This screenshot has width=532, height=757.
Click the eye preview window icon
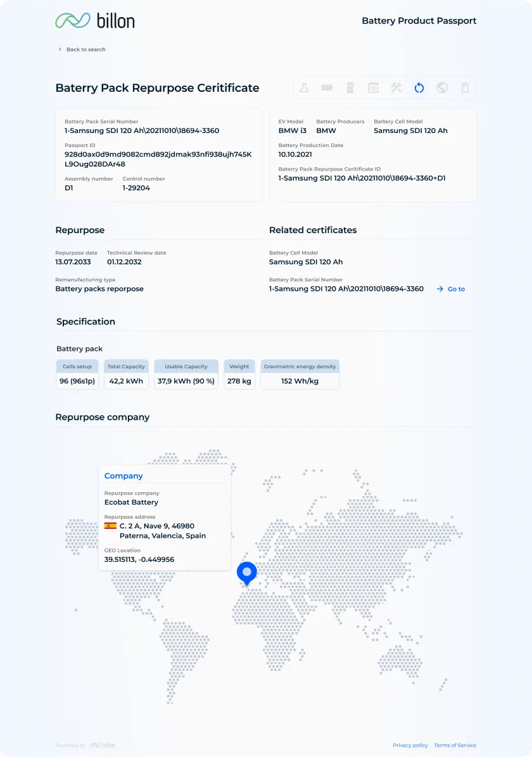pyautogui.click(x=373, y=88)
